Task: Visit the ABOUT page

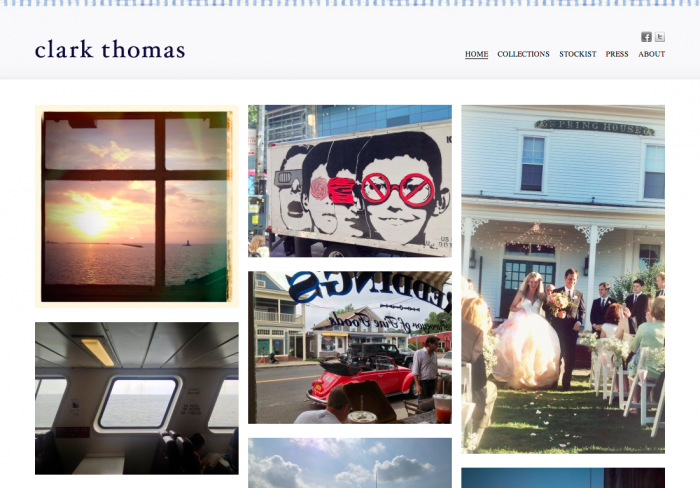Action: click(x=651, y=54)
